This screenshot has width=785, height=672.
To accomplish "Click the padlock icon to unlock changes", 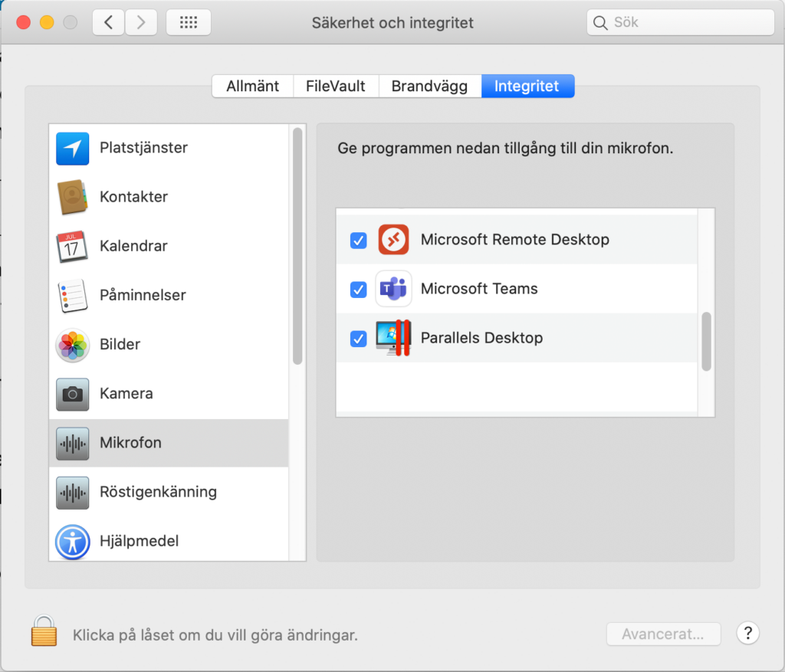I will (44, 631).
